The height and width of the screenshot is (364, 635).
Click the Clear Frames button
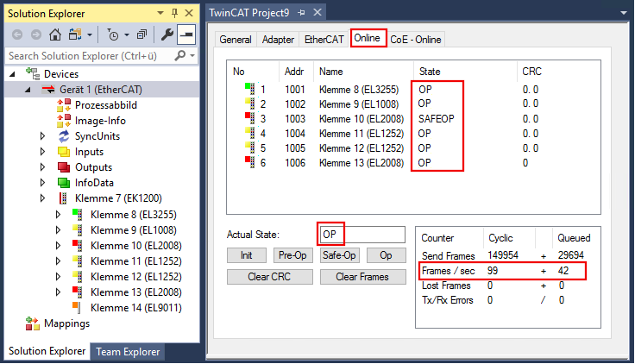point(363,277)
